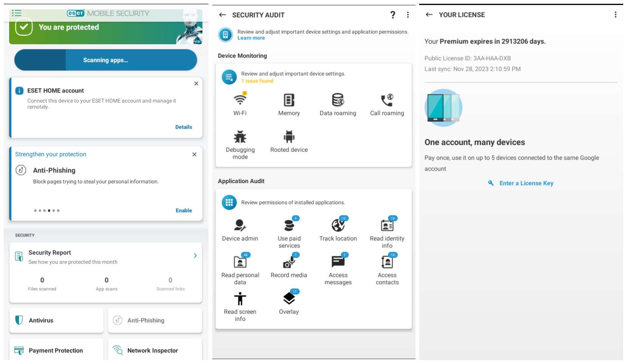The height and width of the screenshot is (364, 627).
Task: Expand the Security Report chevron
Action: point(195,256)
